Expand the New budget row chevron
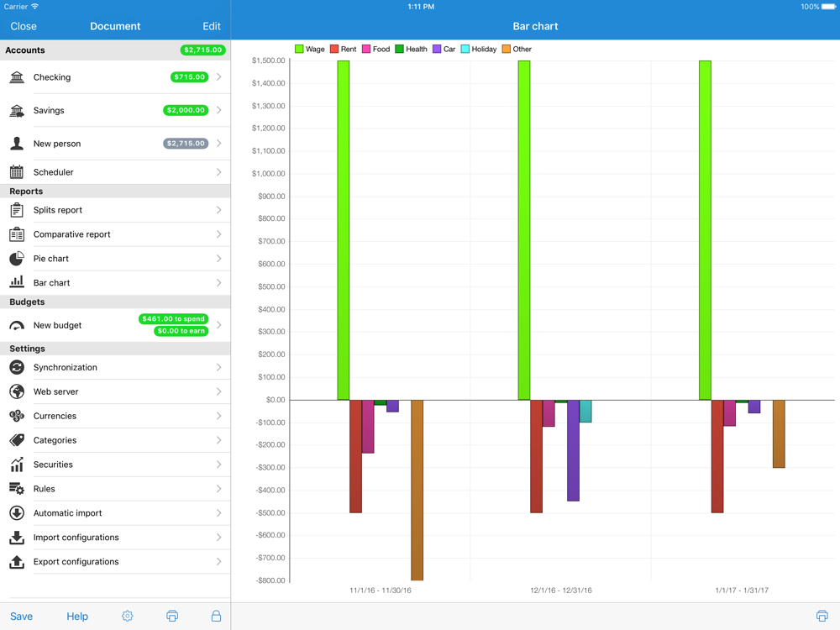The width and height of the screenshot is (840, 630). [219, 325]
